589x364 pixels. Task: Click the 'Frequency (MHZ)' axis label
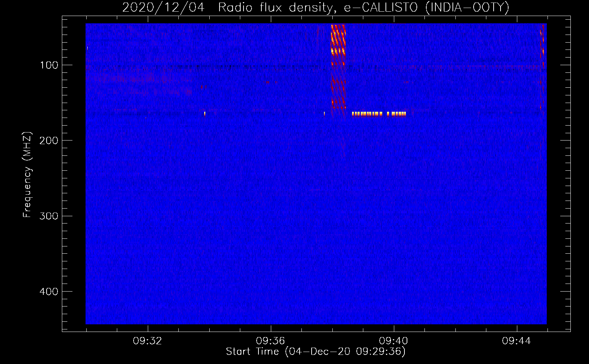coord(27,175)
